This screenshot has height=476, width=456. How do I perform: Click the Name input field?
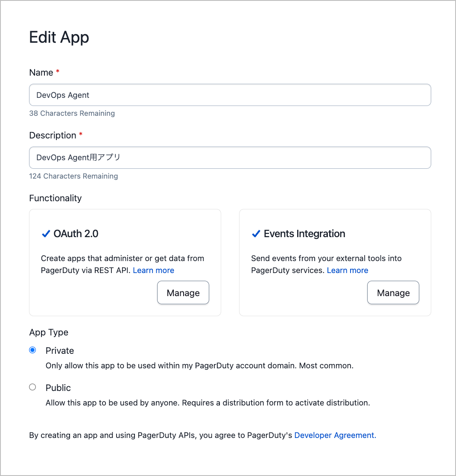(x=230, y=95)
